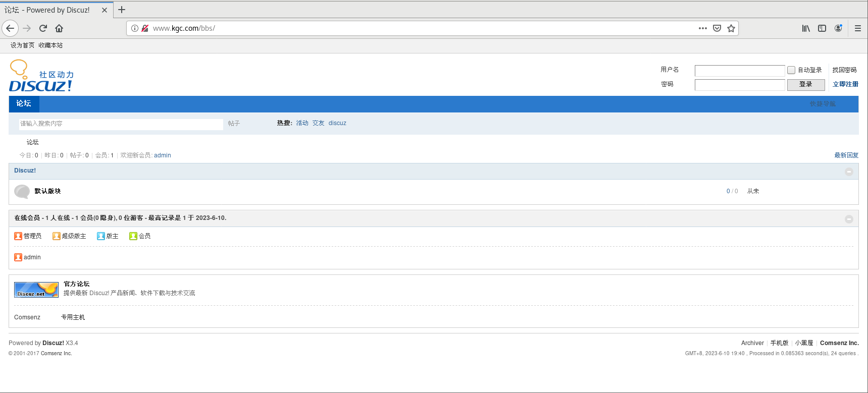Click admin in the online members list
The width and height of the screenshot is (868, 393).
[x=32, y=257]
